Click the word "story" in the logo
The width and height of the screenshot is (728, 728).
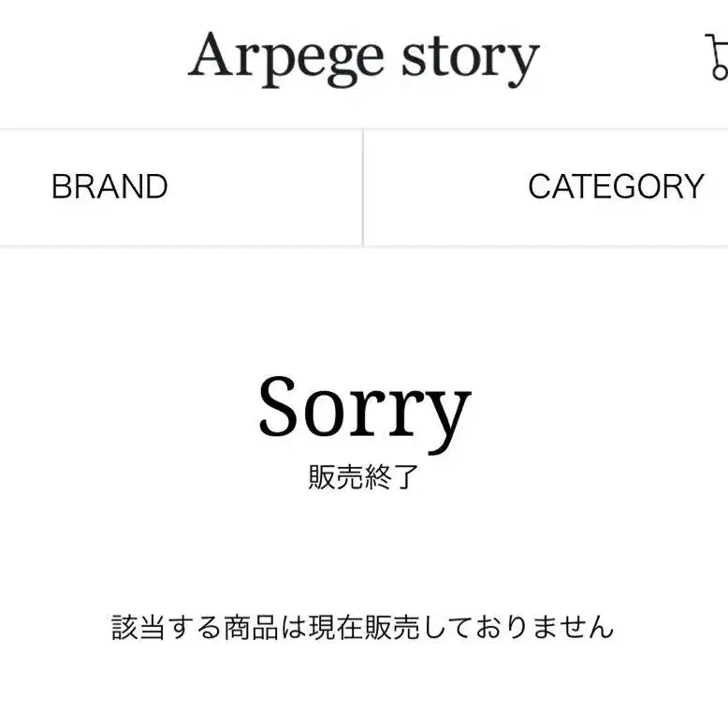[x=471, y=61]
